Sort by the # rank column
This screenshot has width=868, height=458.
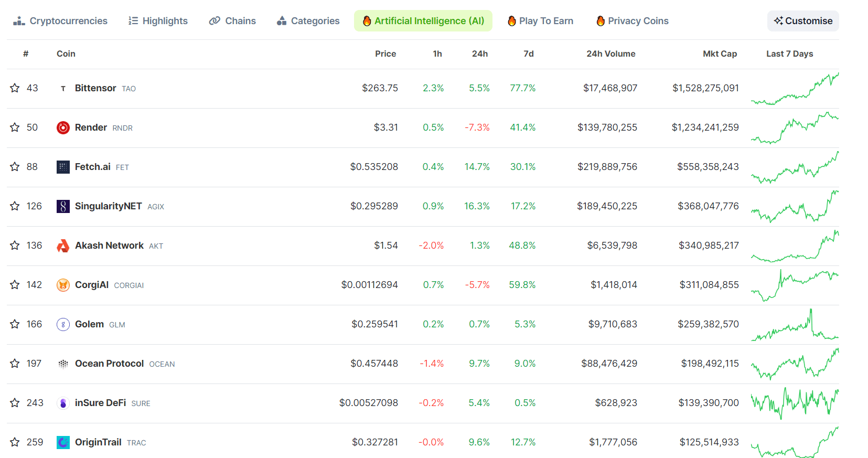26,54
